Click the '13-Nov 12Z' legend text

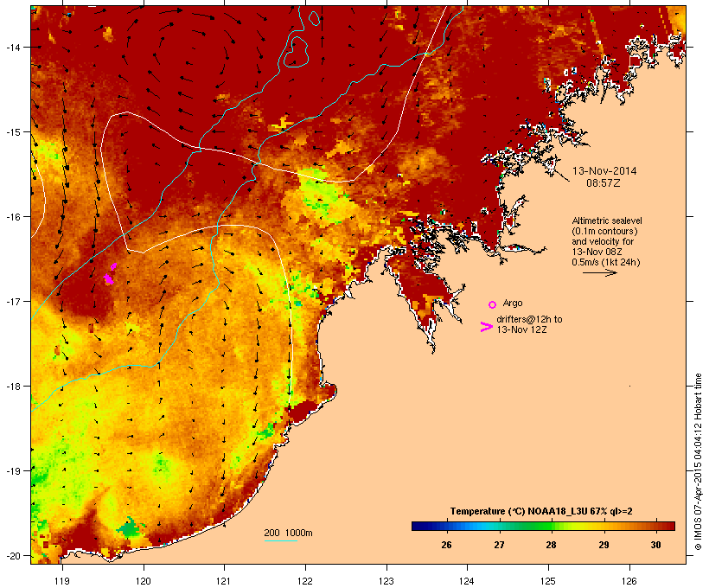pyautogui.click(x=521, y=329)
